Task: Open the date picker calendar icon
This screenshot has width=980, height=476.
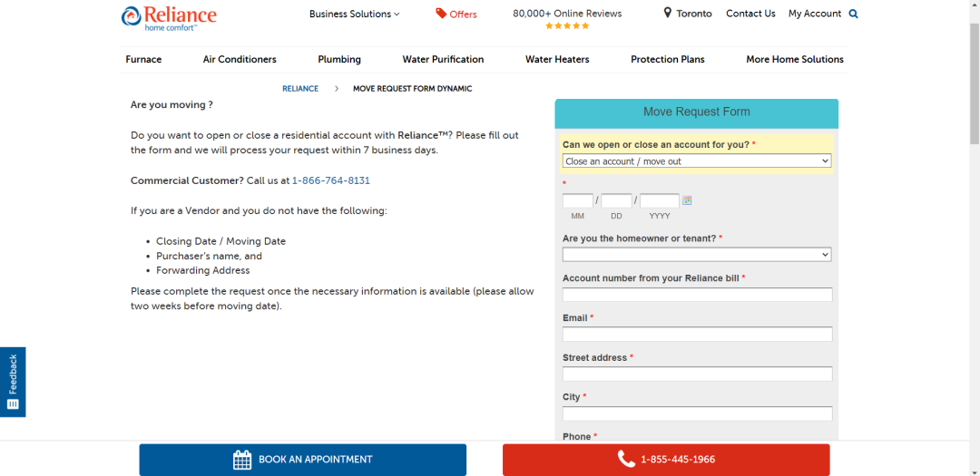Action: [x=687, y=200]
